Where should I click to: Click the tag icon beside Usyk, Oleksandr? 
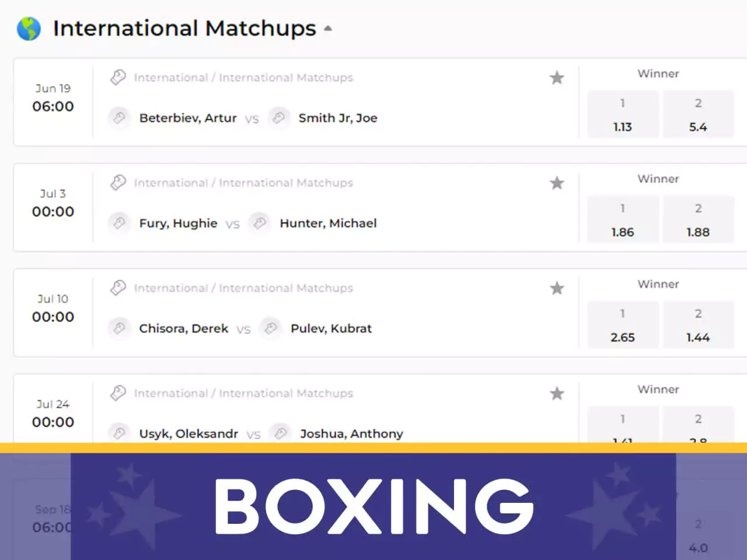point(120,433)
